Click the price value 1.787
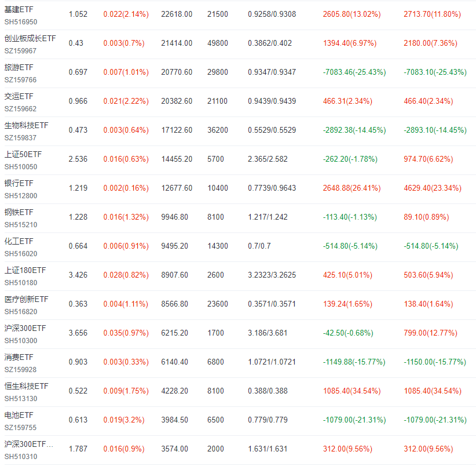 [x=78, y=449]
